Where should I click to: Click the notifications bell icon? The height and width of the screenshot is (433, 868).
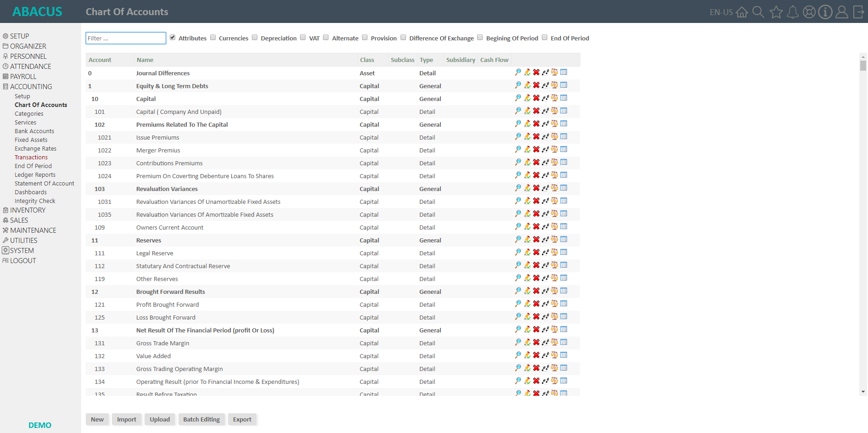tap(792, 12)
